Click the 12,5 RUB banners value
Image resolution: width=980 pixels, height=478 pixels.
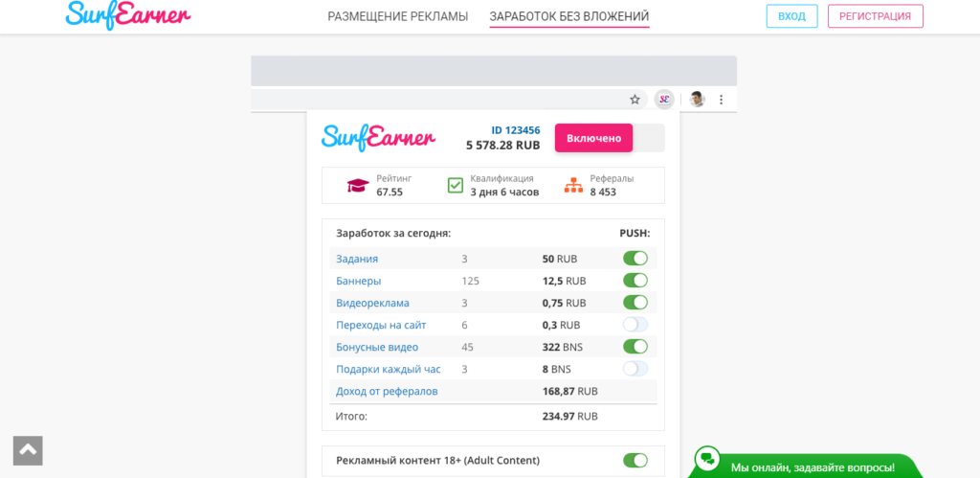[565, 281]
